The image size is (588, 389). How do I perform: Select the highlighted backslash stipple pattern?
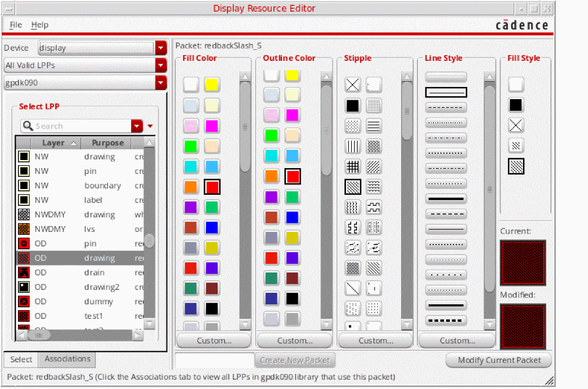(x=352, y=187)
